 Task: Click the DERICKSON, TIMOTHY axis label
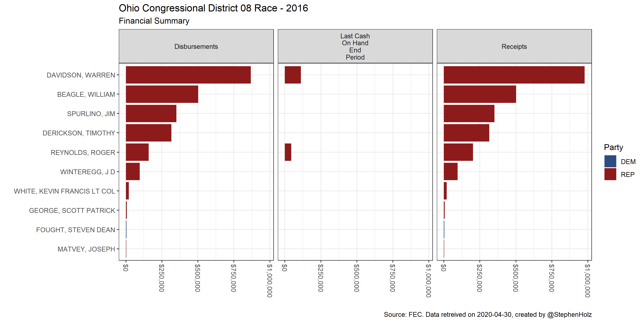pyautogui.click(x=79, y=133)
